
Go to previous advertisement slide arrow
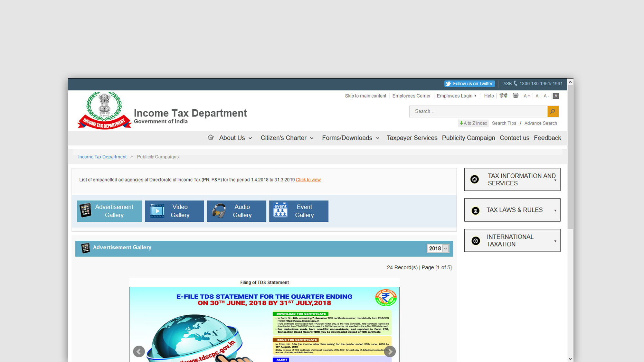click(x=139, y=351)
